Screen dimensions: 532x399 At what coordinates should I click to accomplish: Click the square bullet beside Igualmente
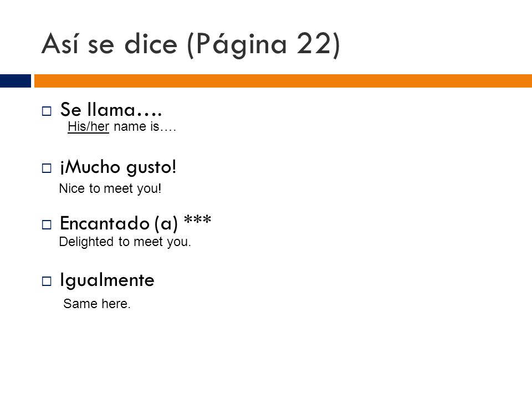(x=47, y=282)
